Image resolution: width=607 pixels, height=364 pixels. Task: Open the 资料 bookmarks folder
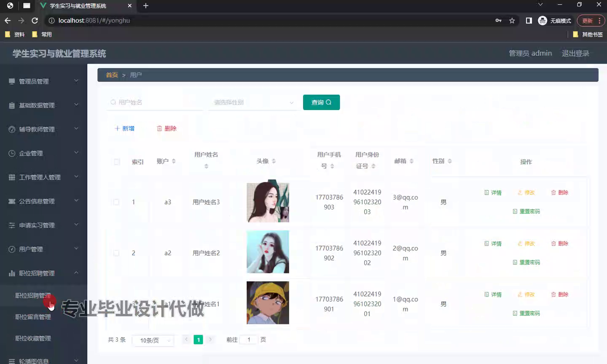pos(15,35)
